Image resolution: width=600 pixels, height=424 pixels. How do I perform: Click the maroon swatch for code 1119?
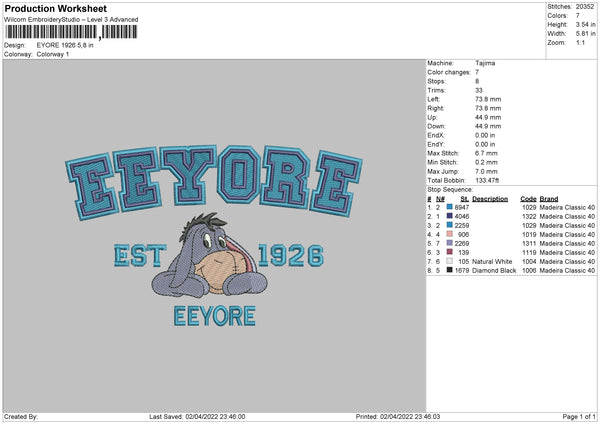[450, 252]
